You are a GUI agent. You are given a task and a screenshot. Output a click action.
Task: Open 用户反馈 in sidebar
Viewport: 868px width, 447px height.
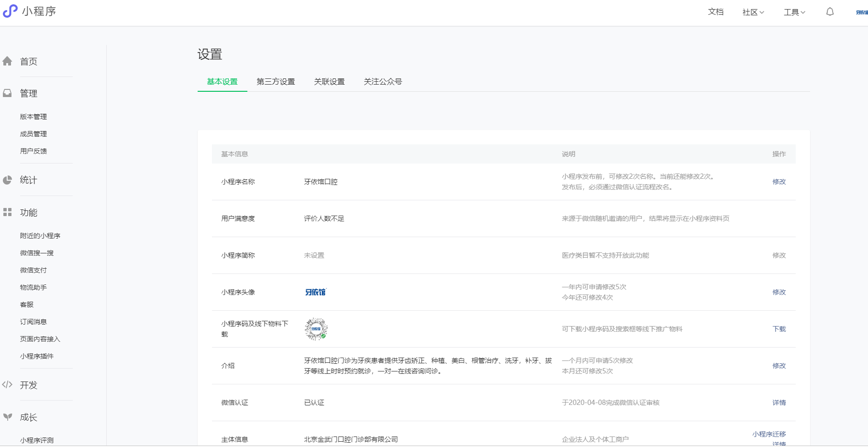[x=33, y=151]
